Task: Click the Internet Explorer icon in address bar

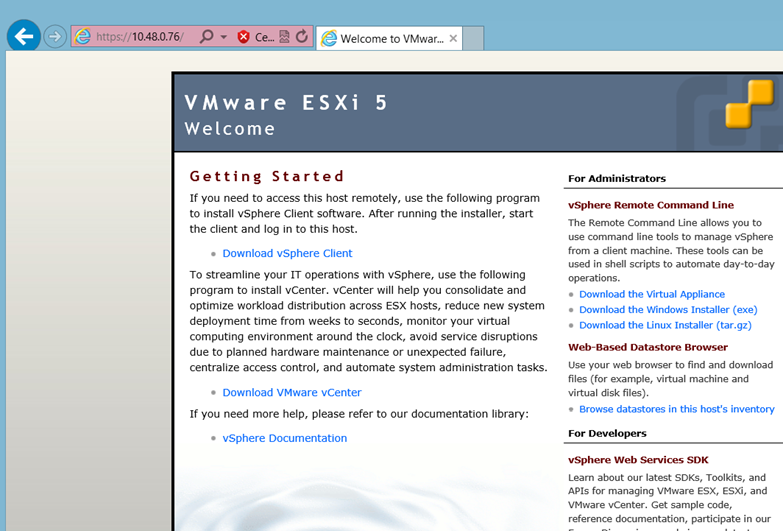Action: [x=83, y=36]
